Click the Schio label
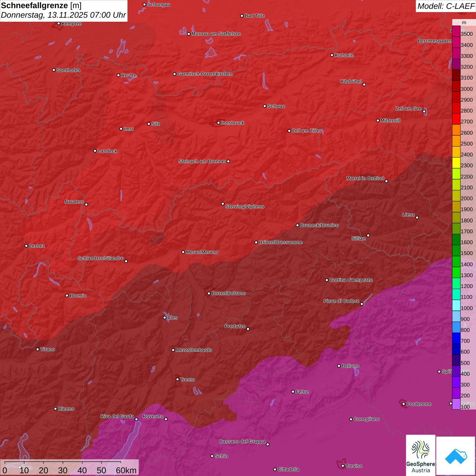This screenshot has width=476, height=476. pyautogui.click(x=221, y=456)
